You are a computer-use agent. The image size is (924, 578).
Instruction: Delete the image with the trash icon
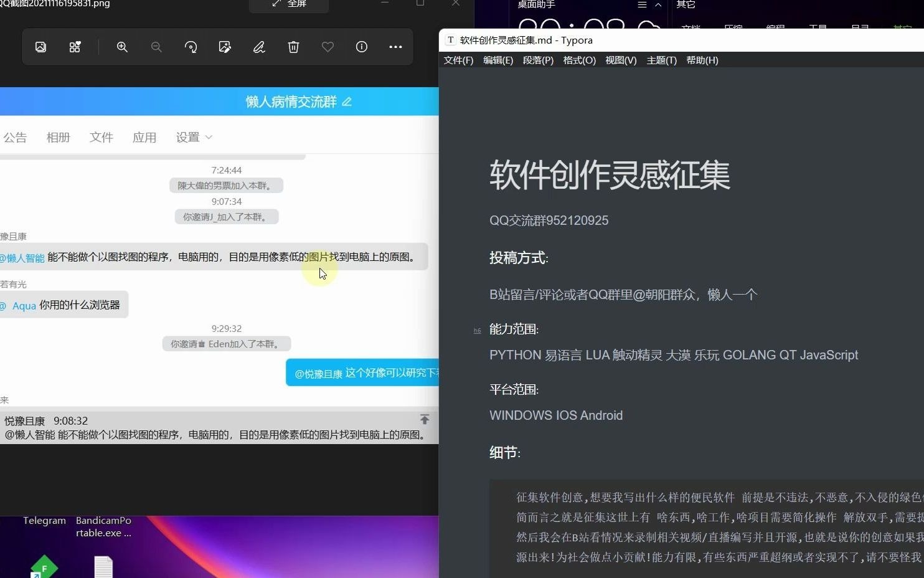pos(293,47)
